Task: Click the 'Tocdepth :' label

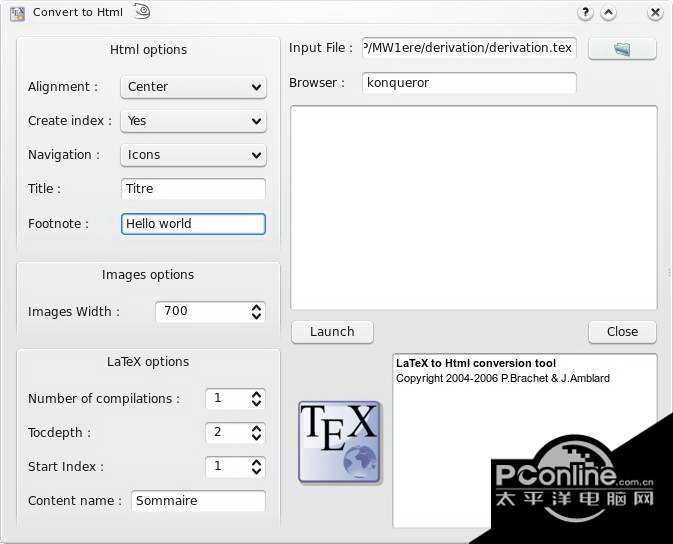Action: pos(59,433)
